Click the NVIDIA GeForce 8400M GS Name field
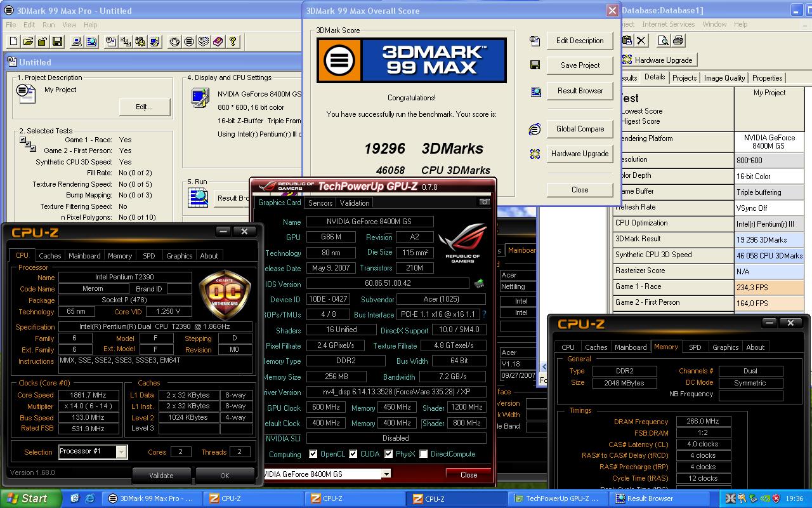 click(x=370, y=222)
